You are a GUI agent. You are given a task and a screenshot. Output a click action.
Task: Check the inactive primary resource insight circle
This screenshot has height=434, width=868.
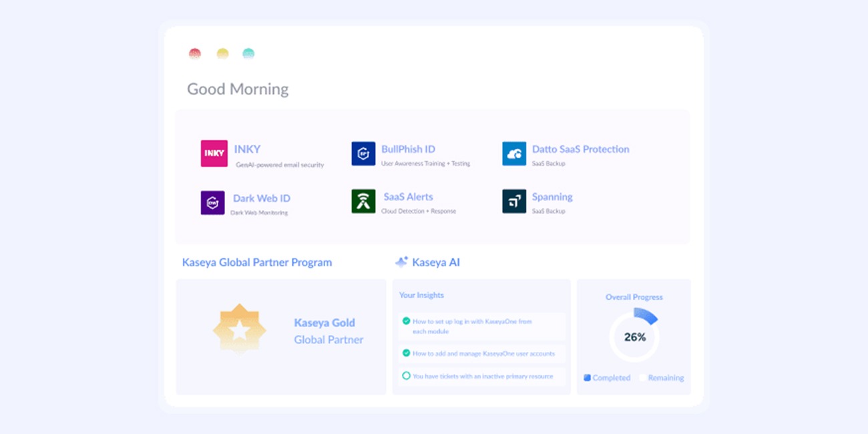click(406, 376)
